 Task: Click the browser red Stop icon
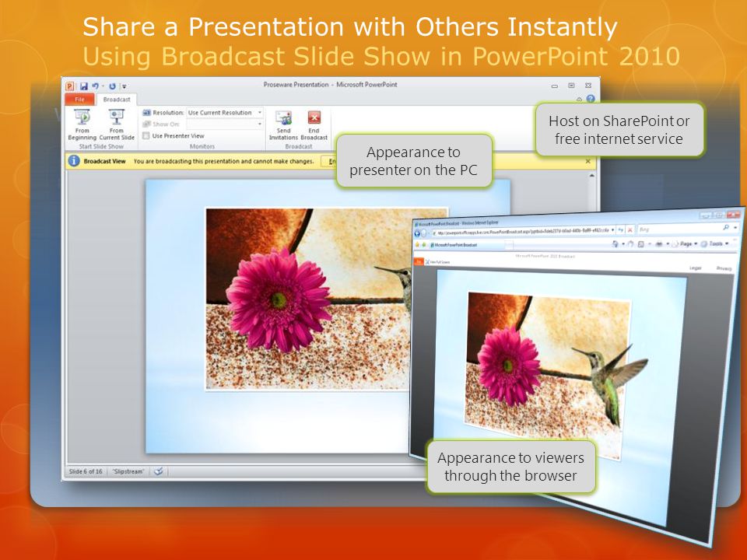point(630,230)
